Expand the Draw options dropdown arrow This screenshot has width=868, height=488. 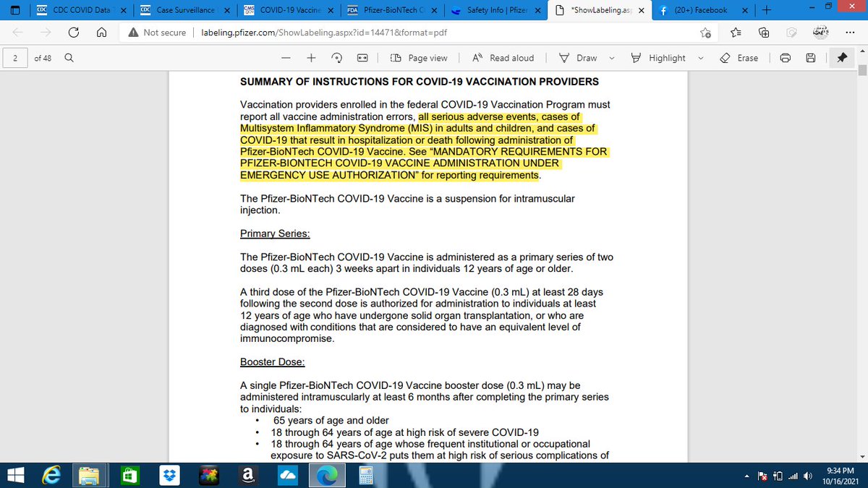click(612, 58)
